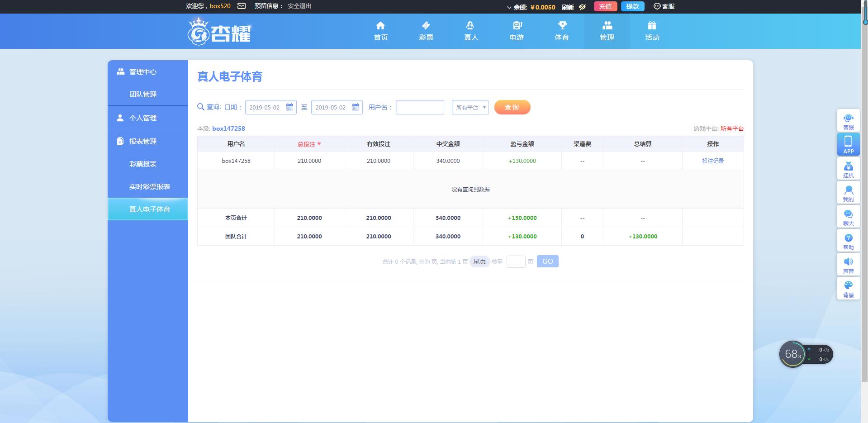Select 报表管理 in the sidebar
The width and height of the screenshot is (868, 423).
point(148,141)
